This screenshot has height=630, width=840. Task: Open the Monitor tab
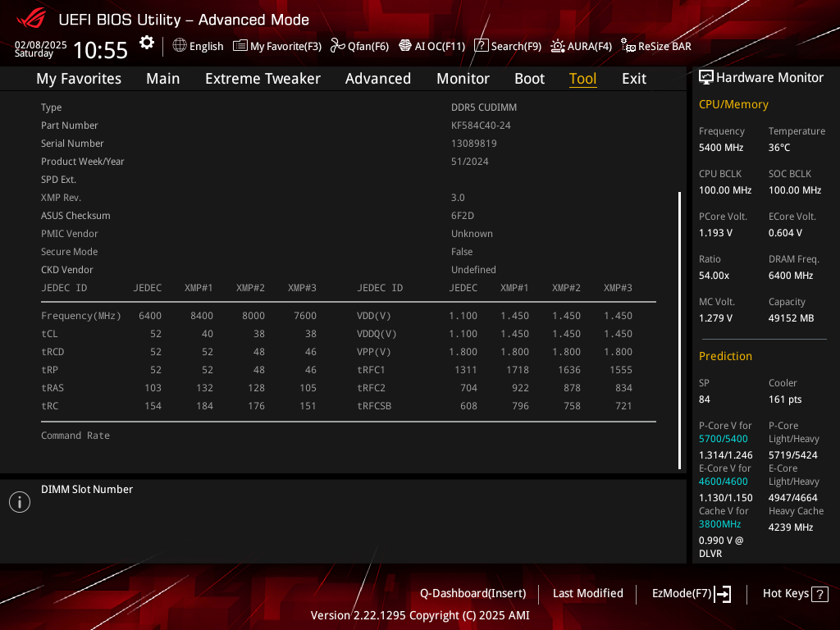point(463,78)
